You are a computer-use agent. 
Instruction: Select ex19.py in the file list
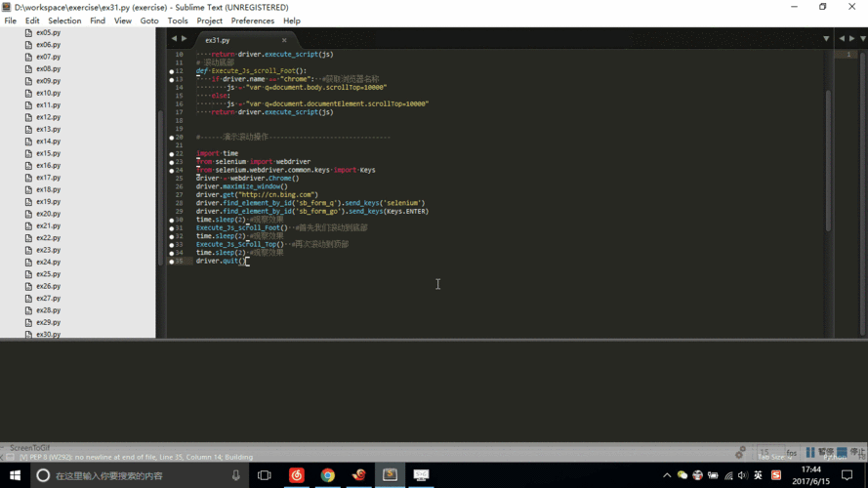48,202
